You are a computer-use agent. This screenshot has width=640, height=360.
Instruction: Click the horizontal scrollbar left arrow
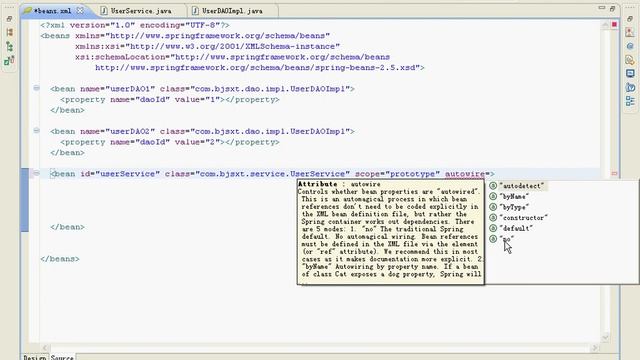pos(44,348)
